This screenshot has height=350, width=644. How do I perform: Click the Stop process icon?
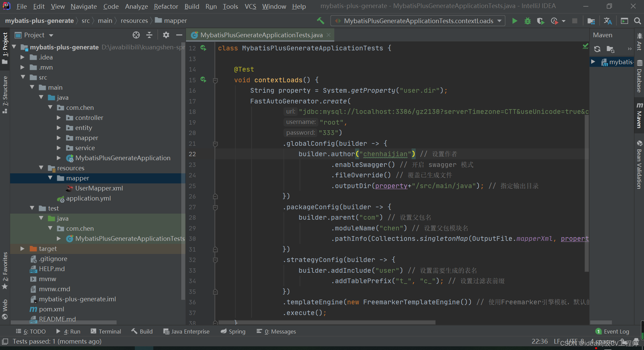click(x=575, y=21)
